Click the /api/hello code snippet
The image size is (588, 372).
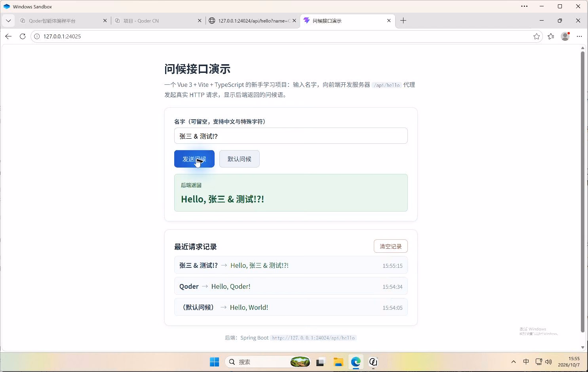click(387, 85)
